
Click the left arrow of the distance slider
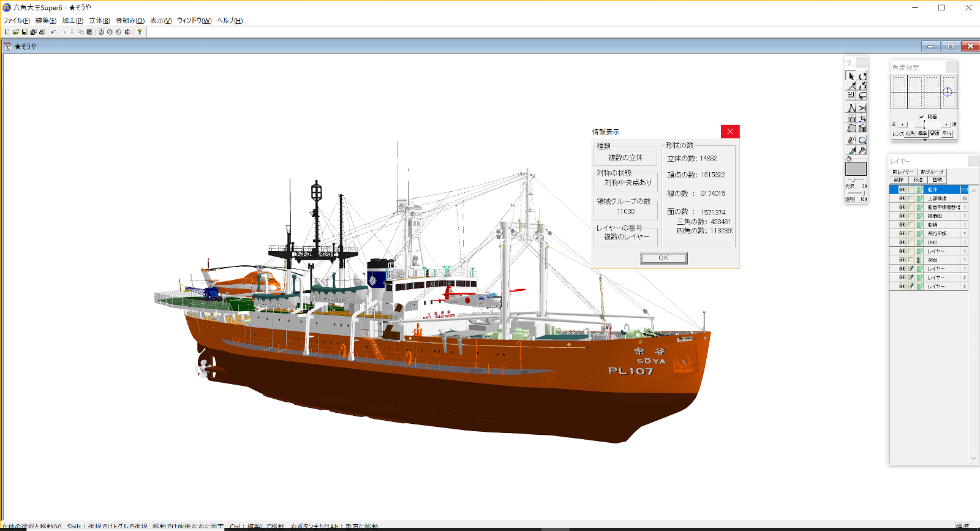(902, 124)
